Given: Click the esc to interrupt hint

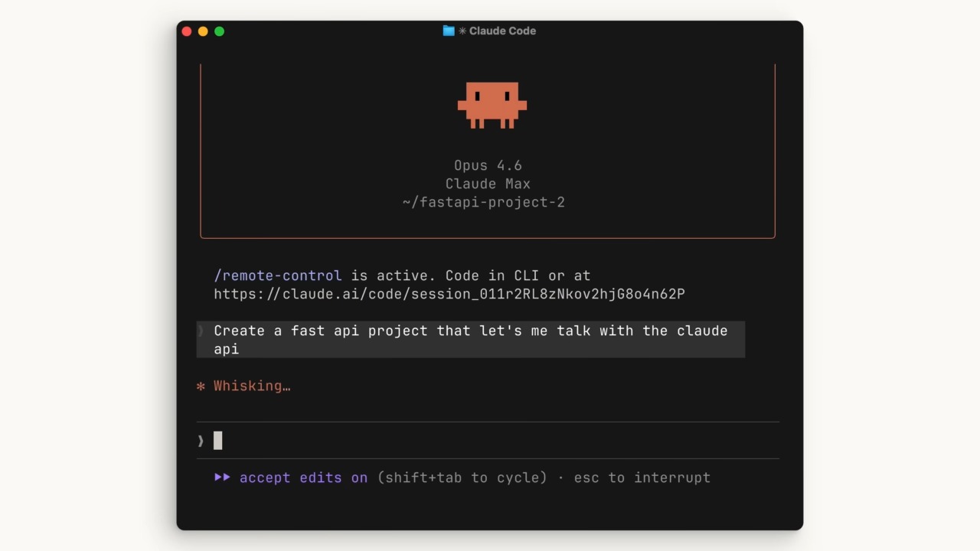Looking at the screenshot, I should (x=642, y=478).
